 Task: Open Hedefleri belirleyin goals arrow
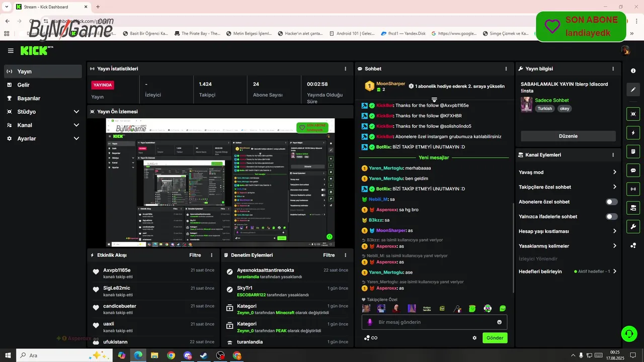click(x=614, y=271)
